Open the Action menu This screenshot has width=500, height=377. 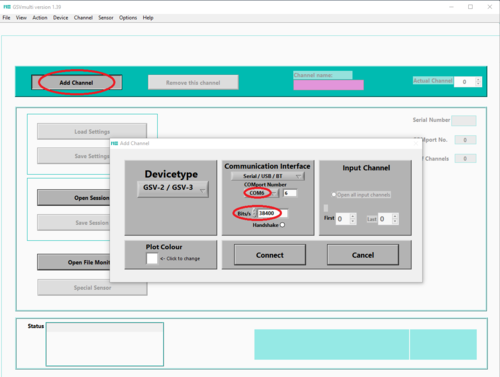pos(40,18)
